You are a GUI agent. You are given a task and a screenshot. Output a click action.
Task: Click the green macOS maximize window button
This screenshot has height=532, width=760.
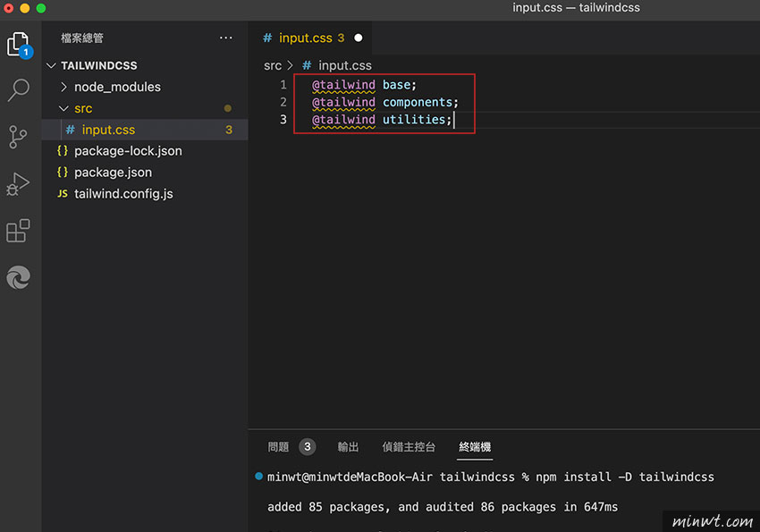(41, 8)
